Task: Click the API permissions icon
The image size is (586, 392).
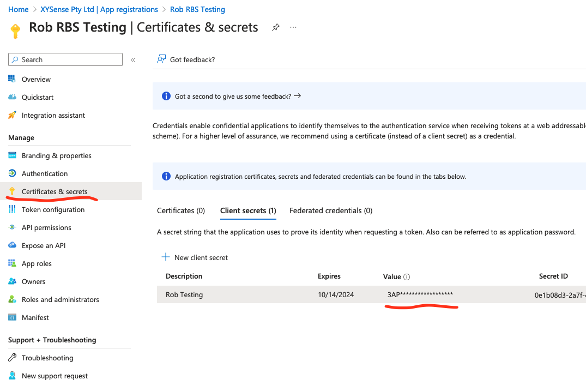Action: (12, 227)
